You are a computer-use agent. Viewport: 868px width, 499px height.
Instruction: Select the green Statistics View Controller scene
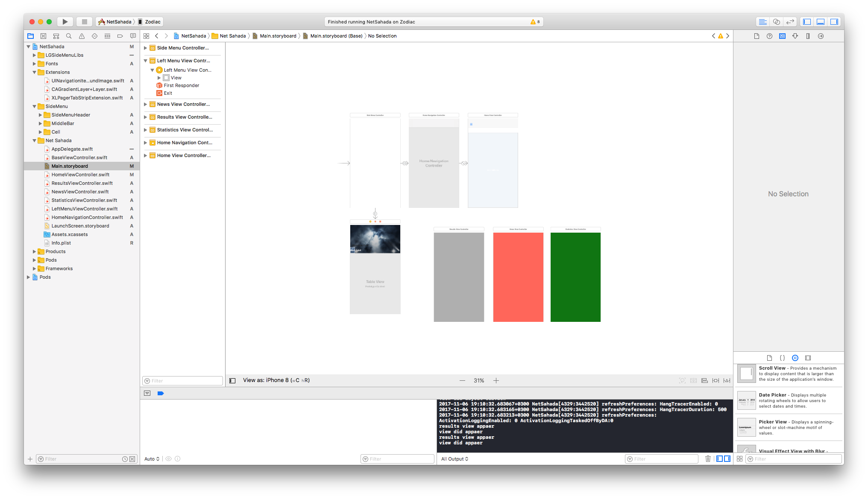coord(575,277)
